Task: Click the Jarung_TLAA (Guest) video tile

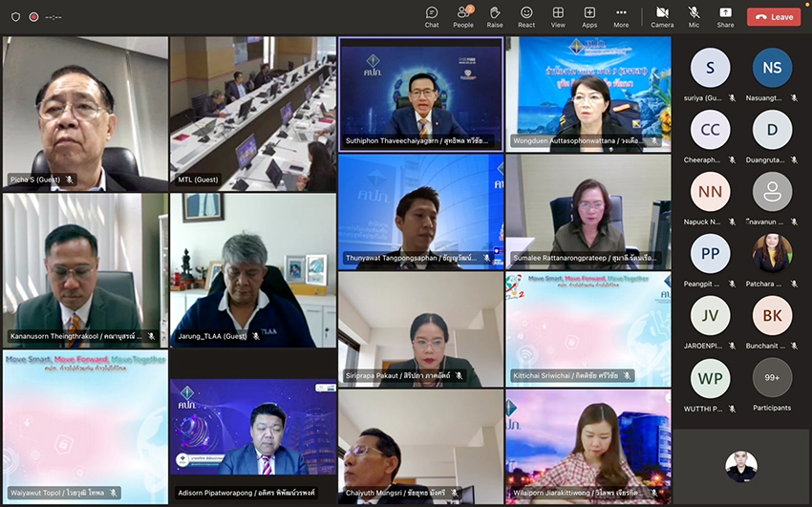Action: pyautogui.click(x=253, y=270)
